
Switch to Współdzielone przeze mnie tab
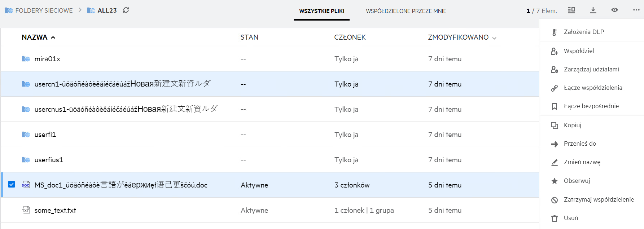point(406,11)
